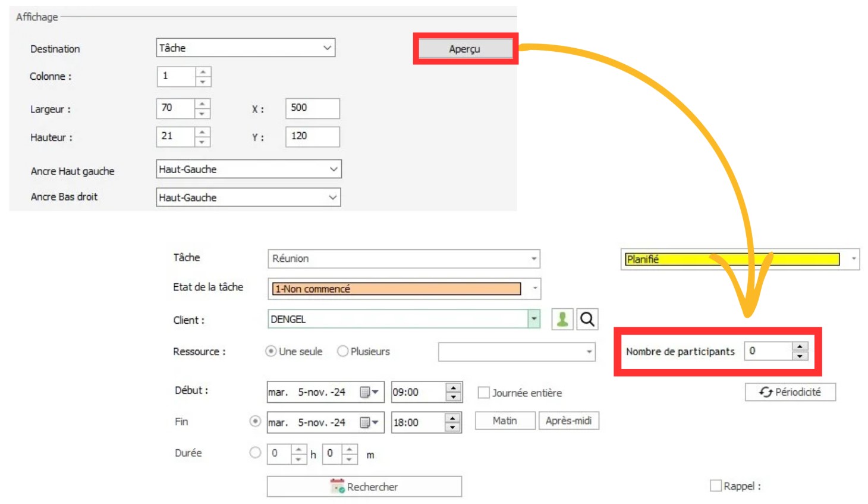Image resolution: width=868 pixels, height=504 pixels.
Task: Enable the Journée entière checkbox
Action: (484, 393)
